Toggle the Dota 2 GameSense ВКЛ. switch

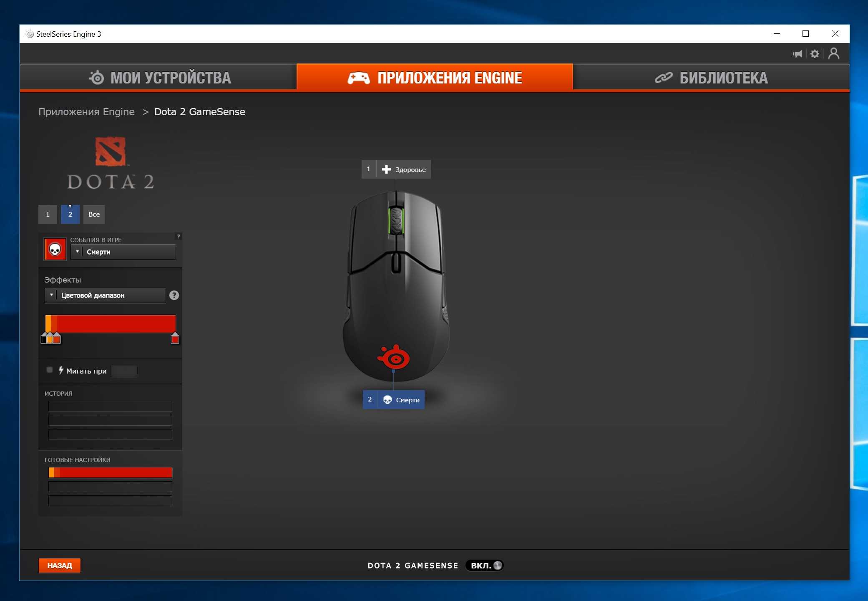pos(485,566)
